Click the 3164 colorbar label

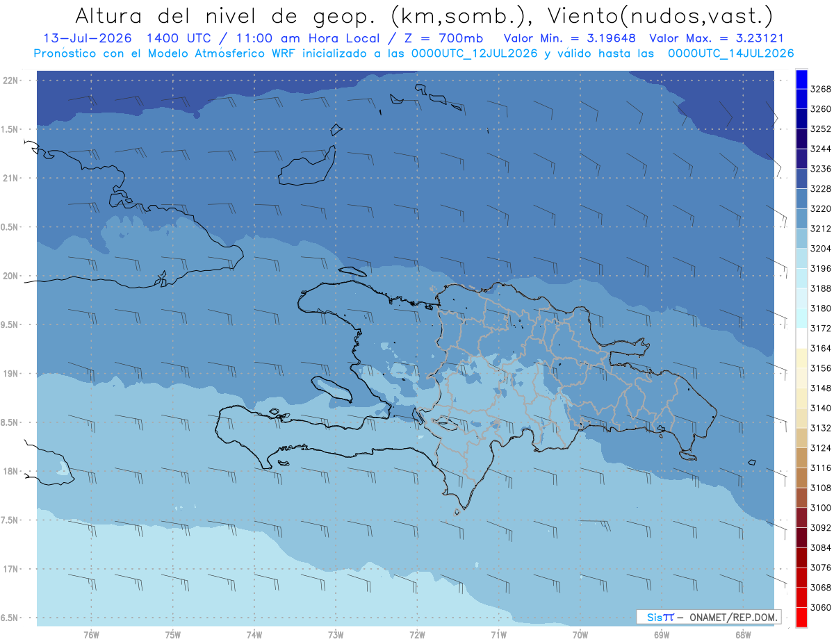coord(821,348)
